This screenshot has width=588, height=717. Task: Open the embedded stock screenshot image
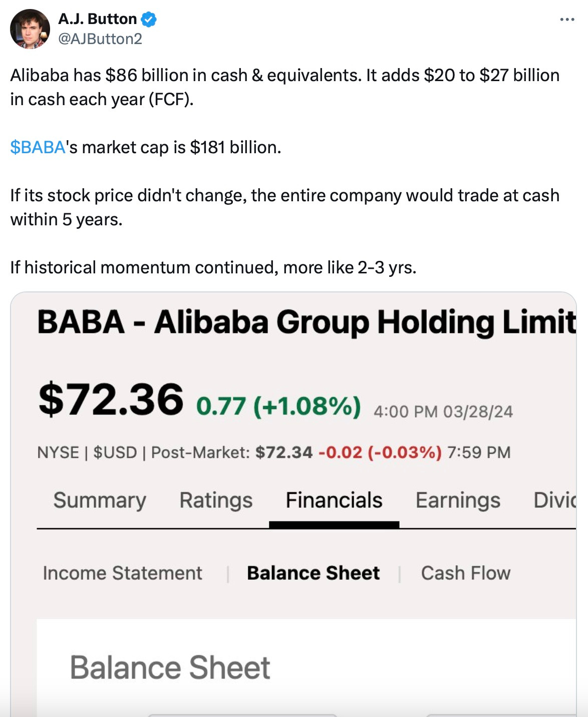(x=293, y=505)
